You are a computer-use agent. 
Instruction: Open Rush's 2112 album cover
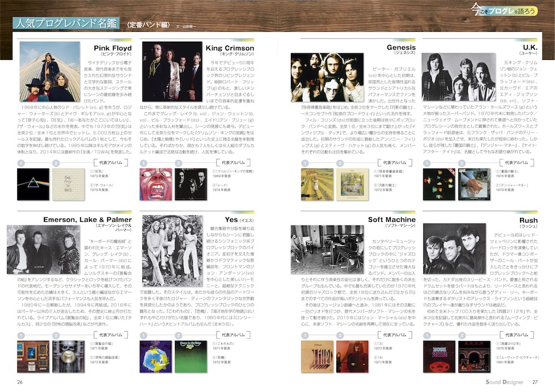(439, 357)
